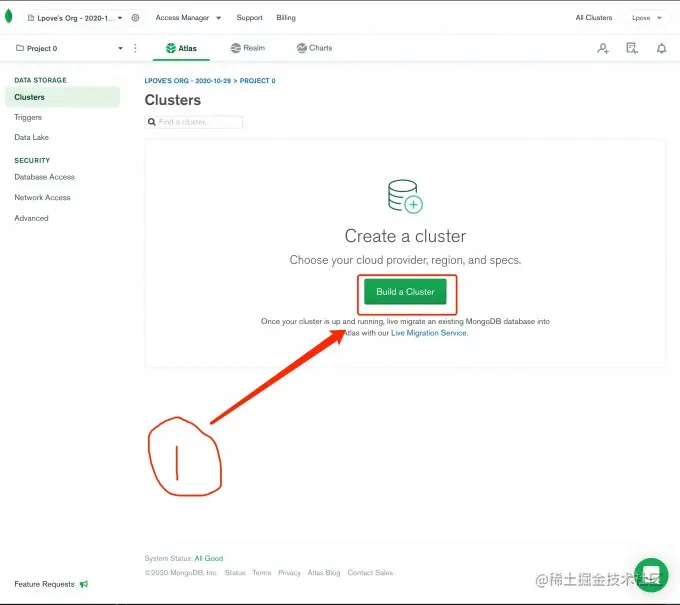
Task: Open Database Access settings
Action: pos(44,177)
